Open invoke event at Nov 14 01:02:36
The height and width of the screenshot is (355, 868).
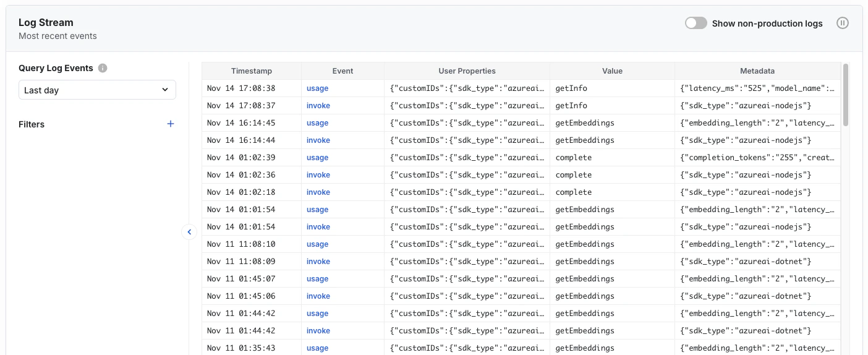point(318,175)
